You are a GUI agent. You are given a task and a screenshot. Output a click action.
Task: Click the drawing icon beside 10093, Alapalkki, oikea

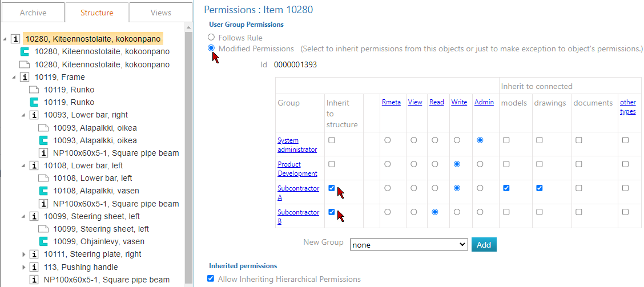tap(43, 128)
